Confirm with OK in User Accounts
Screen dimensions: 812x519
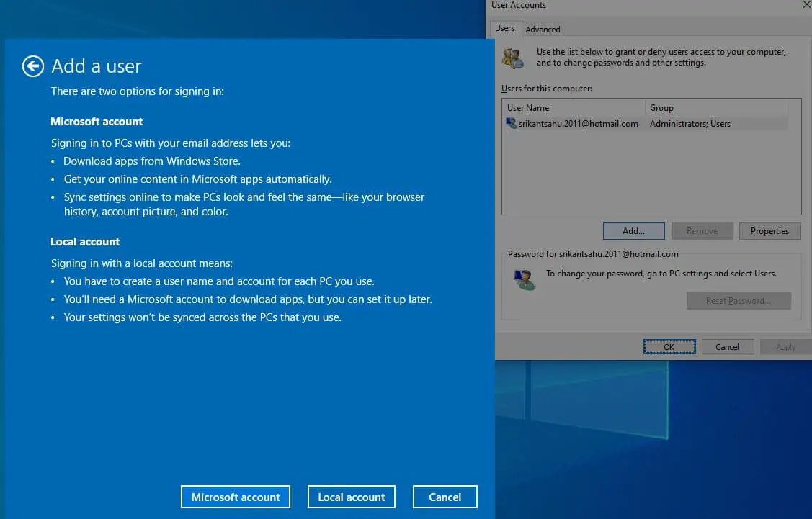669,347
